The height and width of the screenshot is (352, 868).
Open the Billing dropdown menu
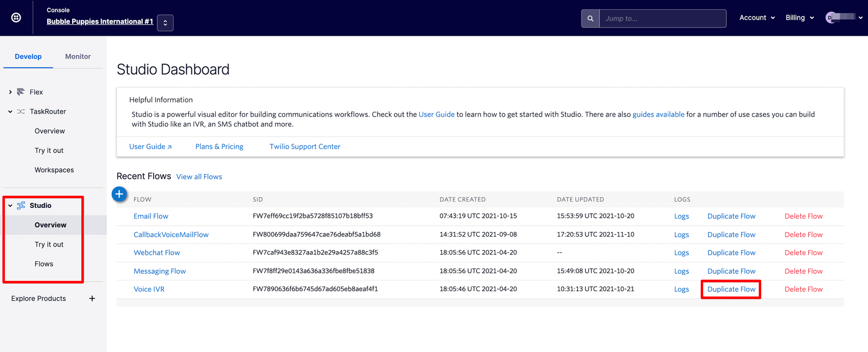click(x=800, y=18)
